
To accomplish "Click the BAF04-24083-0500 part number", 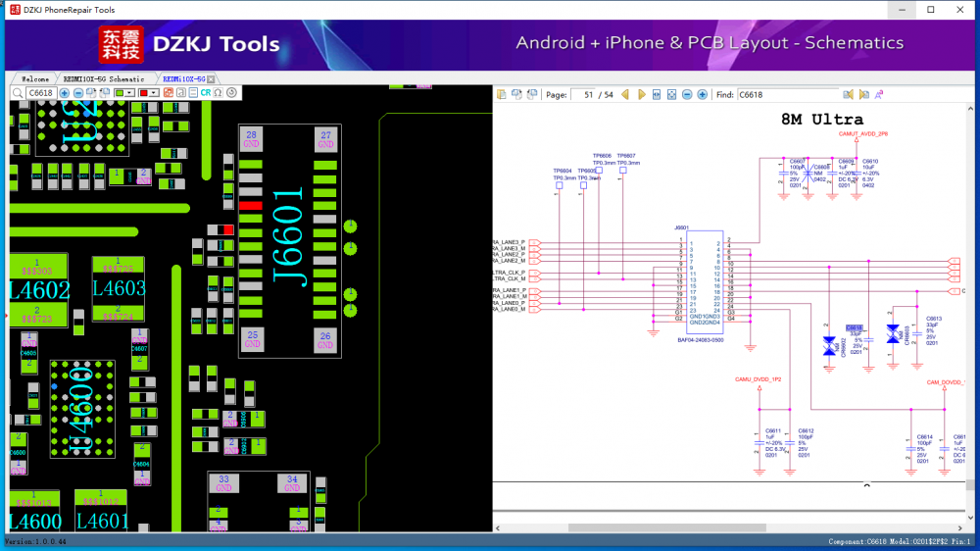I will coord(701,340).
